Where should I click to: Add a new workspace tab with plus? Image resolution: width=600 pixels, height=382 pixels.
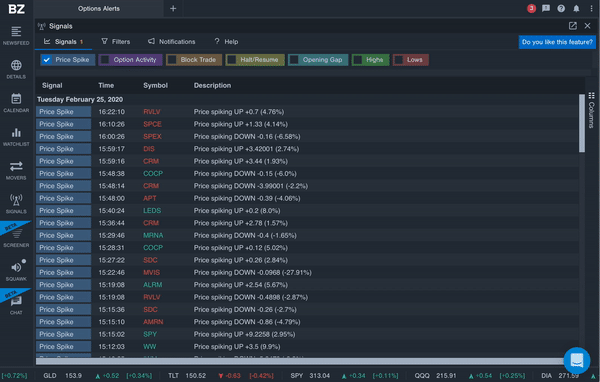(x=173, y=8)
